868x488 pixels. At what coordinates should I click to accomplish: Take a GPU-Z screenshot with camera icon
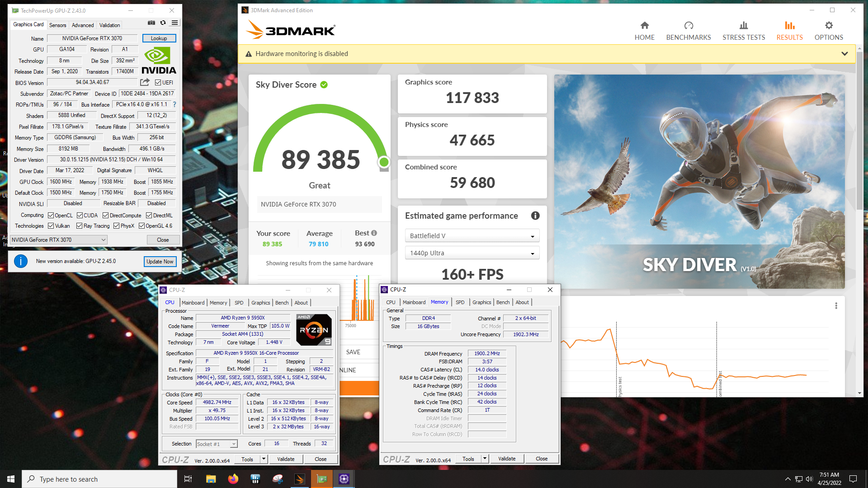tap(151, 23)
